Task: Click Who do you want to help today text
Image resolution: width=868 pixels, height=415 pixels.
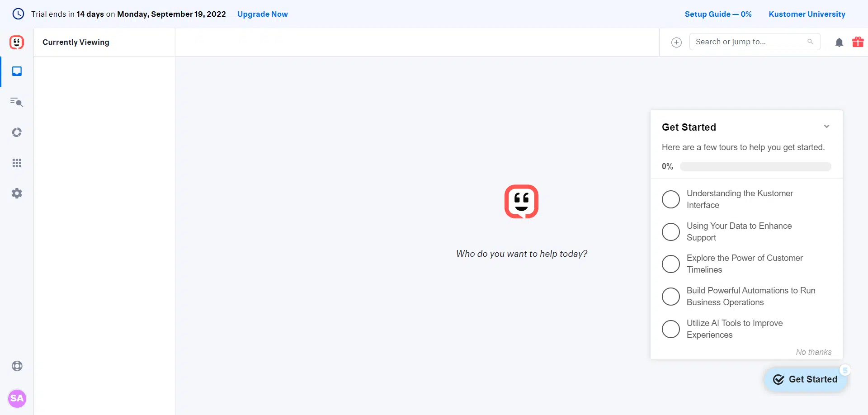Action: [522, 254]
